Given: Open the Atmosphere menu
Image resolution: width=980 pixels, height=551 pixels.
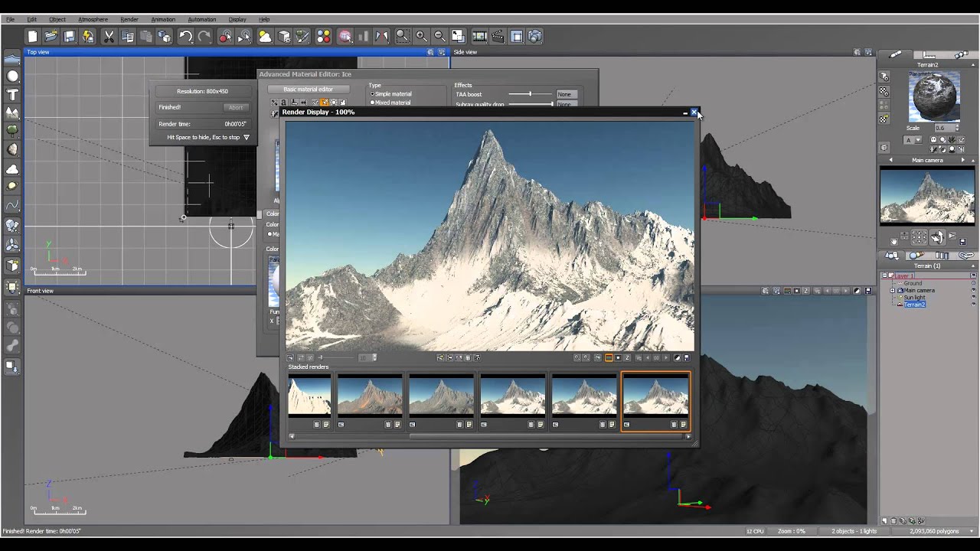Looking at the screenshot, I should [93, 19].
